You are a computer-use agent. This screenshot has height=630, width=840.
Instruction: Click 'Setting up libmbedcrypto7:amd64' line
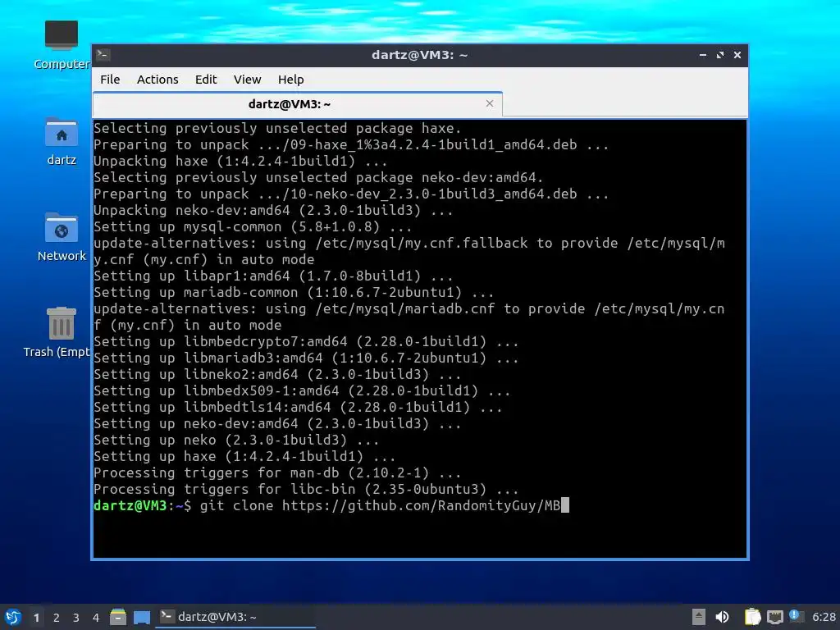click(x=306, y=342)
